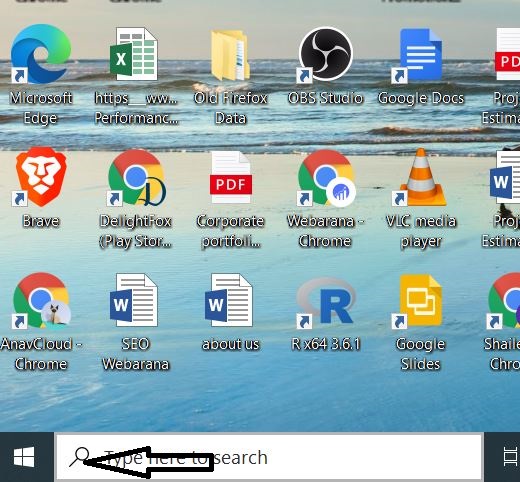Viewport: 520px width, 482px height.
Task: Select the "Microsoft Edge" label text
Action: click(x=41, y=108)
